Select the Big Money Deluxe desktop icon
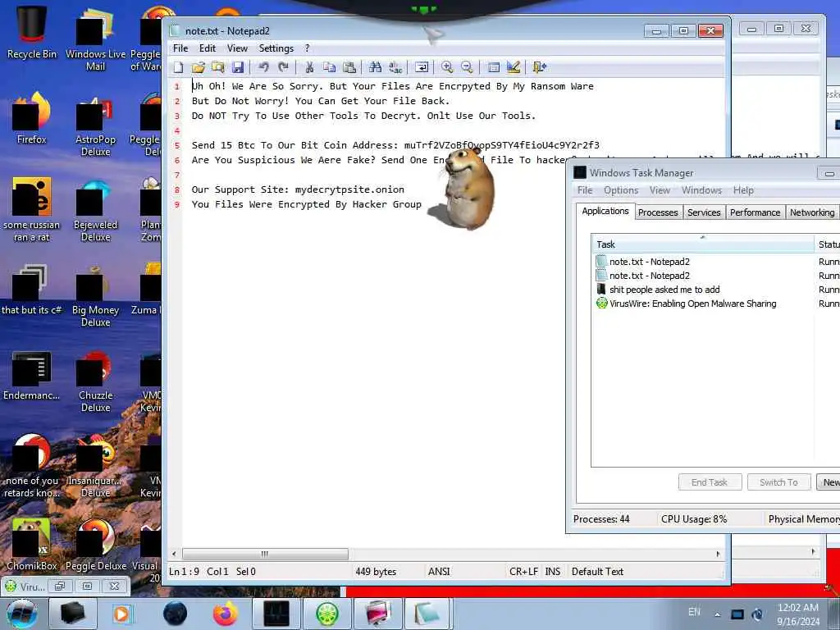This screenshot has height=630, width=840. [95, 295]
